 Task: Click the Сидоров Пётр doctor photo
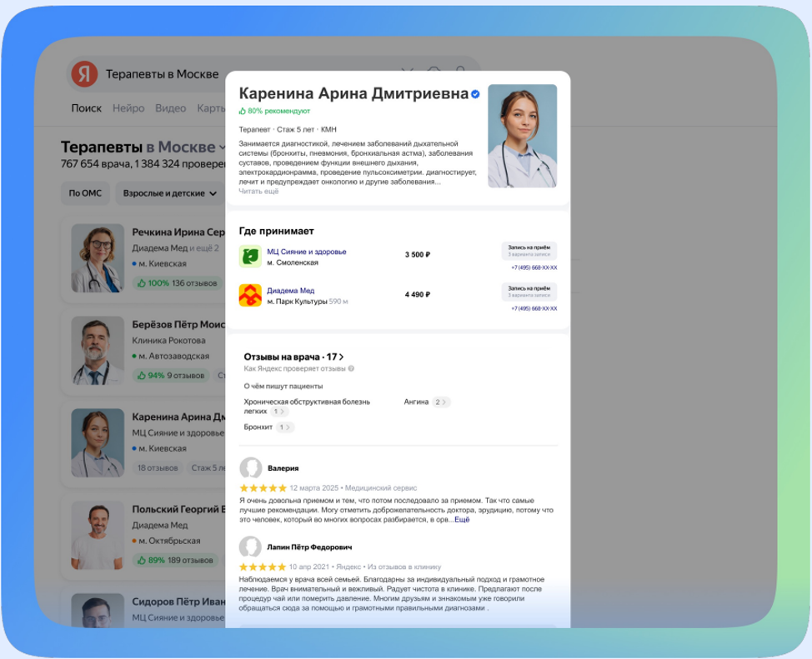98,611
